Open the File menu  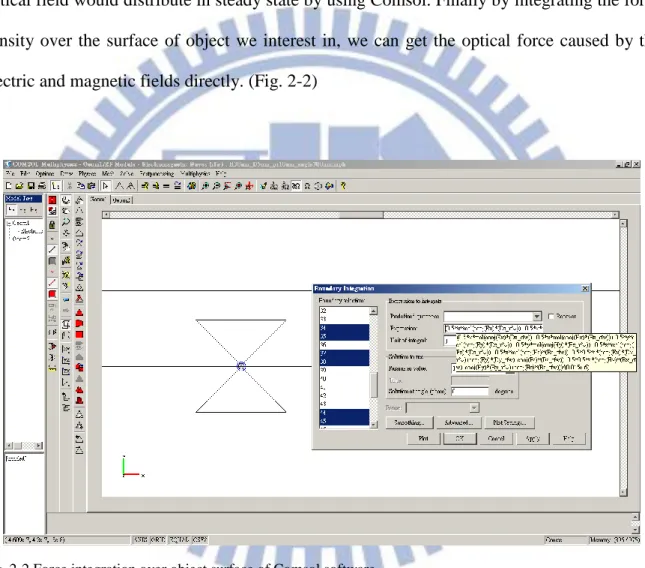[x=10, y=174]
